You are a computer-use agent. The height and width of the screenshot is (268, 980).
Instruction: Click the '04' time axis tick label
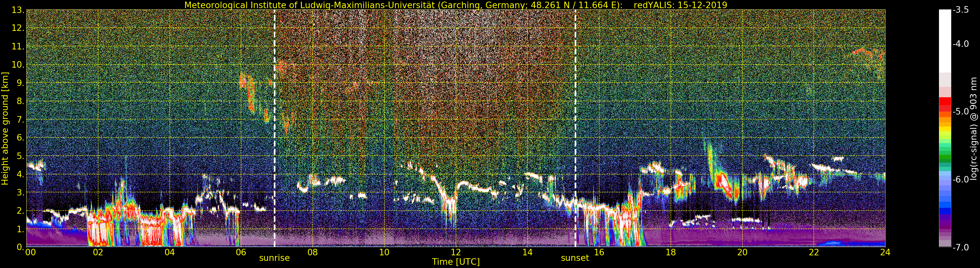[x=169, y=252]
